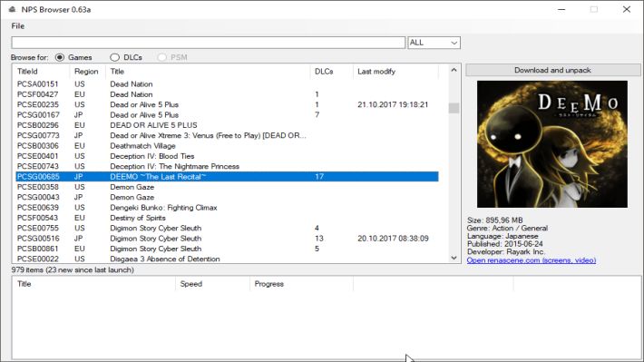Click the 20.10.2017 08:38:09 date cell

[x=393, y=239]
